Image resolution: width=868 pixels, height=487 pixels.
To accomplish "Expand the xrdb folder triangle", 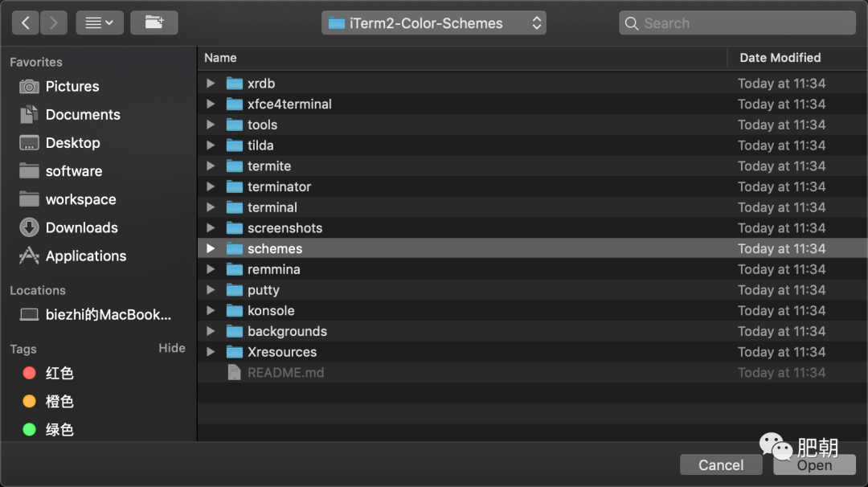I will click(x=211, y=83).
